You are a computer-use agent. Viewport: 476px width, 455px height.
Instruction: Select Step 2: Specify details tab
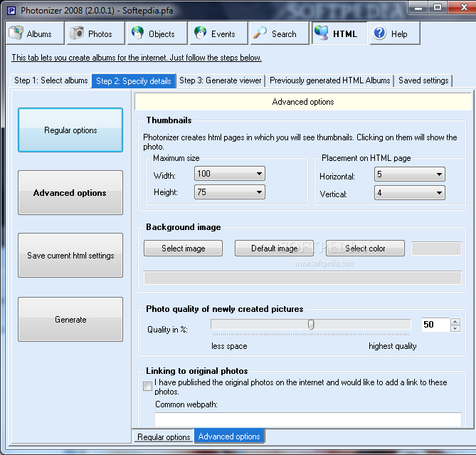(134, 81)
